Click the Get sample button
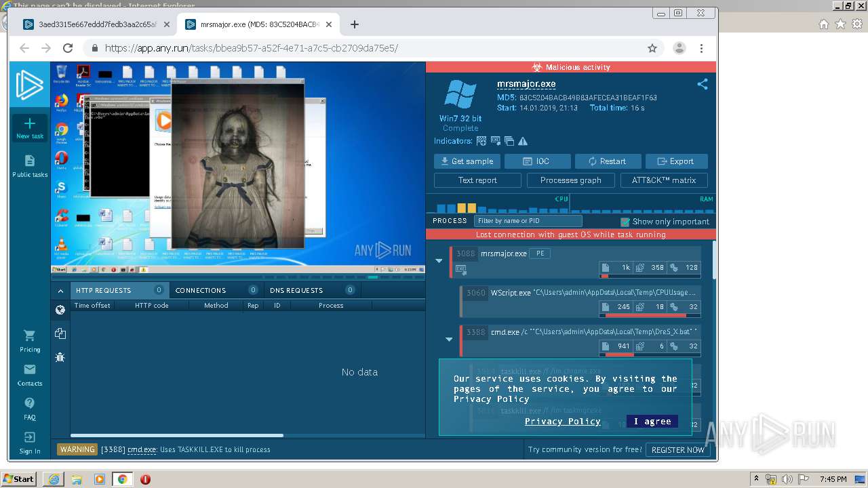 467,161
